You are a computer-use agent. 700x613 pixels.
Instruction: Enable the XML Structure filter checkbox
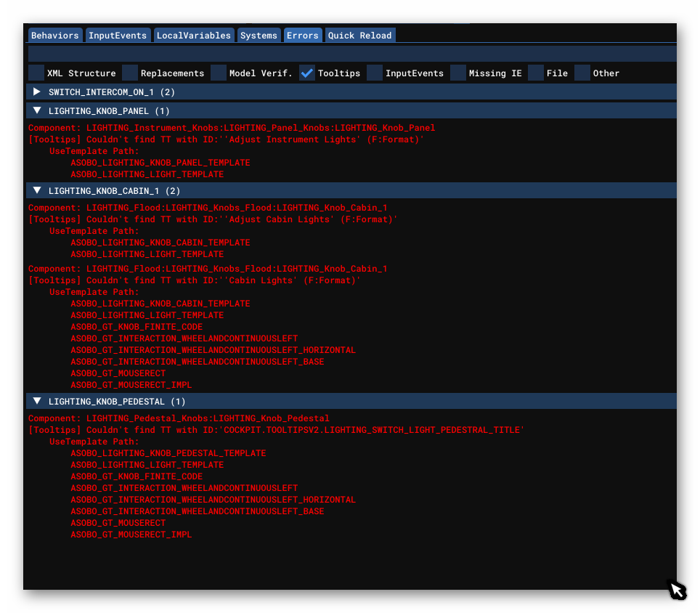point(36,73)
